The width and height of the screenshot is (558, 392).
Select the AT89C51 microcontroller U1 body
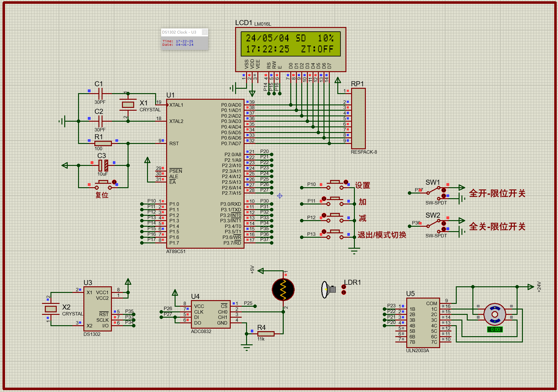(x=205, y=174)
